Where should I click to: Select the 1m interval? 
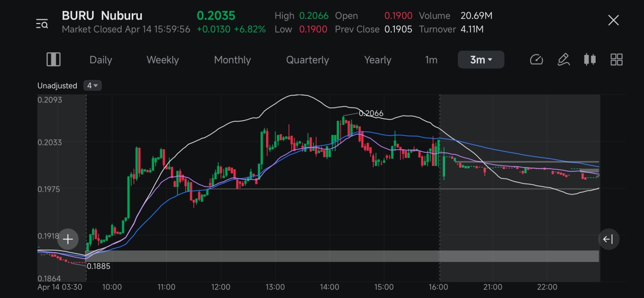coord(431,60)
